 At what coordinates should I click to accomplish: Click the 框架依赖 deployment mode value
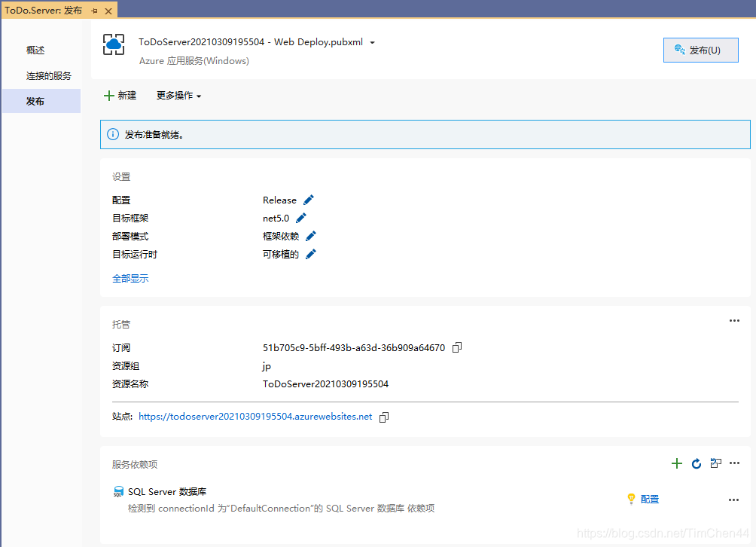coord(281,237)
